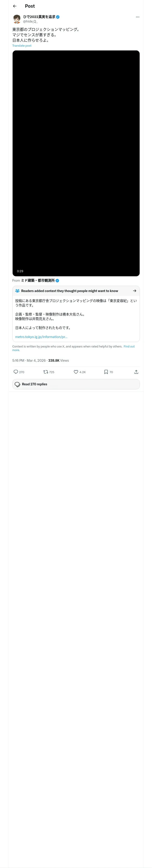Open the three-dot more options menu
152x868 pixels.
point(138,17)
